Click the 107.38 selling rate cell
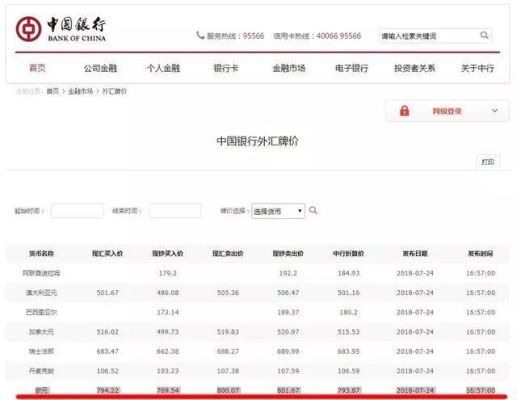517x400 pixels. coord(228,371)
